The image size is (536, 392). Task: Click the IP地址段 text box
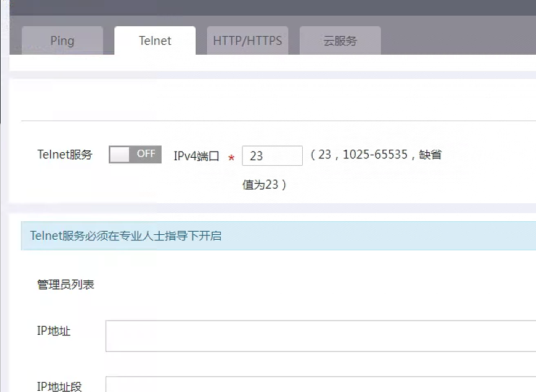[321, 385]
